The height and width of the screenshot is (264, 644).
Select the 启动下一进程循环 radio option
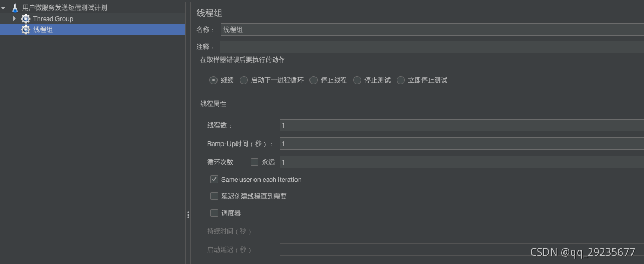pos(244,80)
